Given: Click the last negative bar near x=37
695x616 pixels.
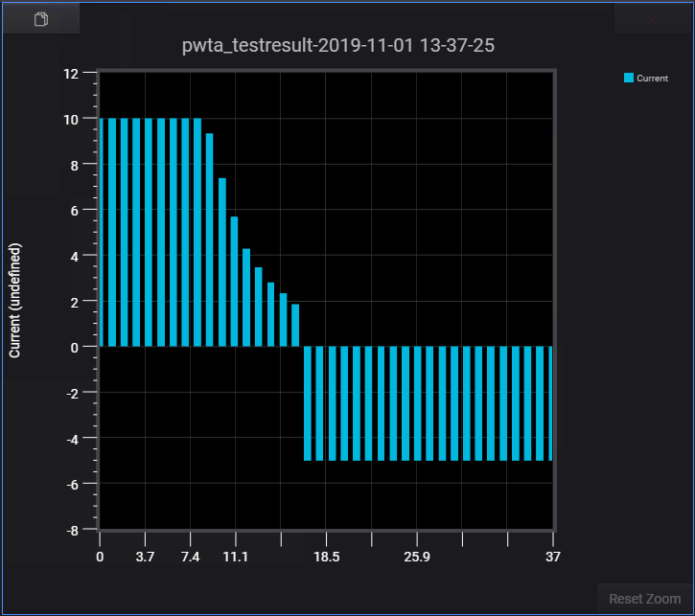Looking at the screenshot, I should (549, 402).
